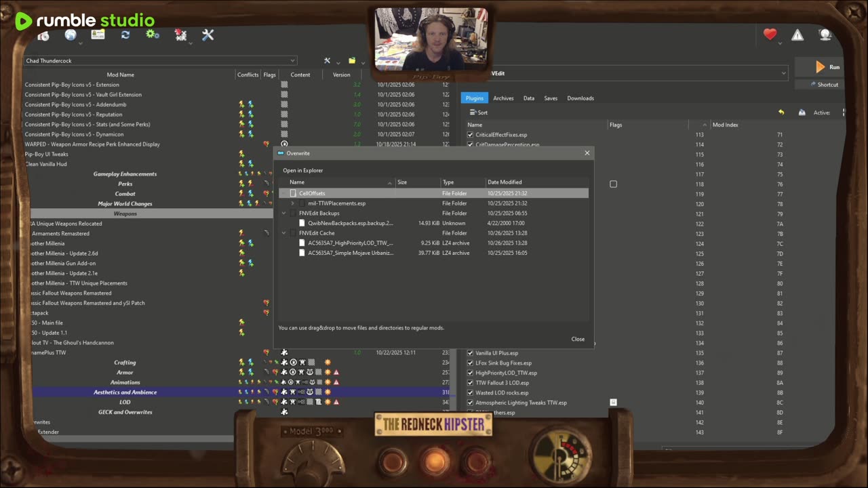Switch to the Downloads tab
This screenshot has width=868, height=488.
pos(580,98)
